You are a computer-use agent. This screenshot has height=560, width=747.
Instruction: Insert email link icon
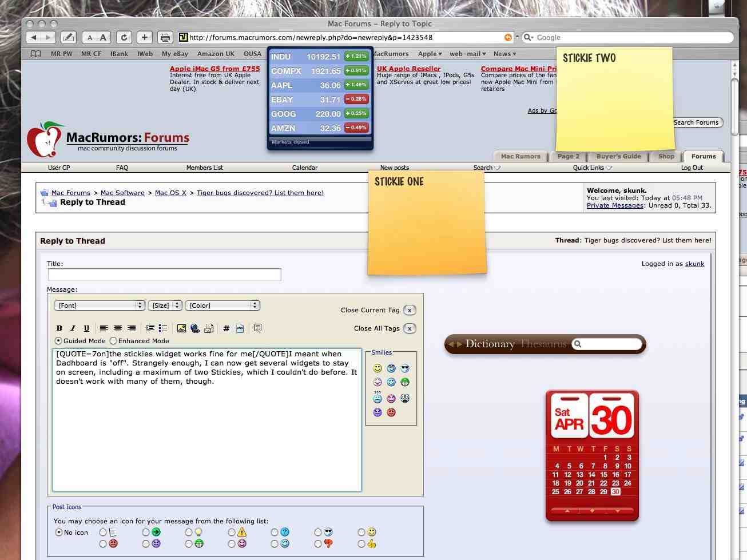[209, 328]
